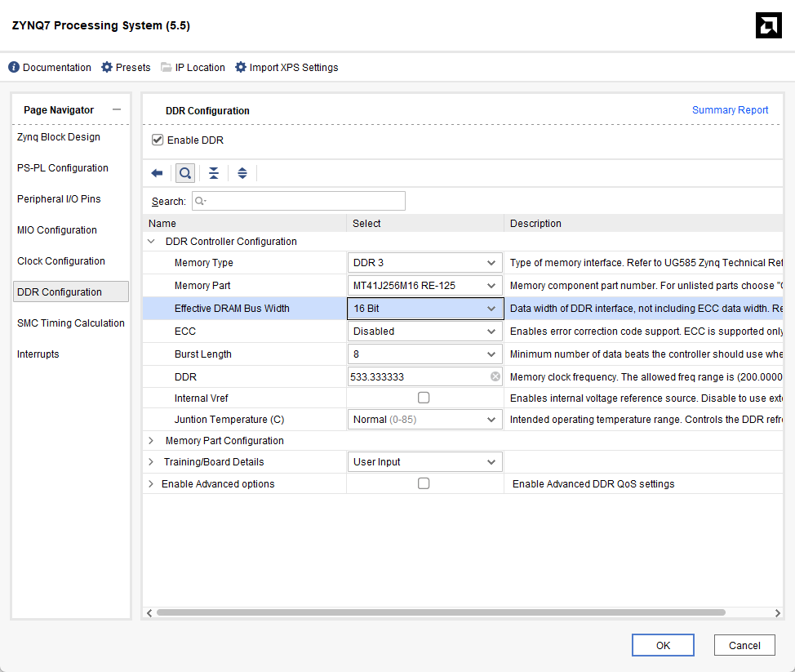Select the Internal Vref row label
Viewport: 795px width, 672px height.
[202, 398]
